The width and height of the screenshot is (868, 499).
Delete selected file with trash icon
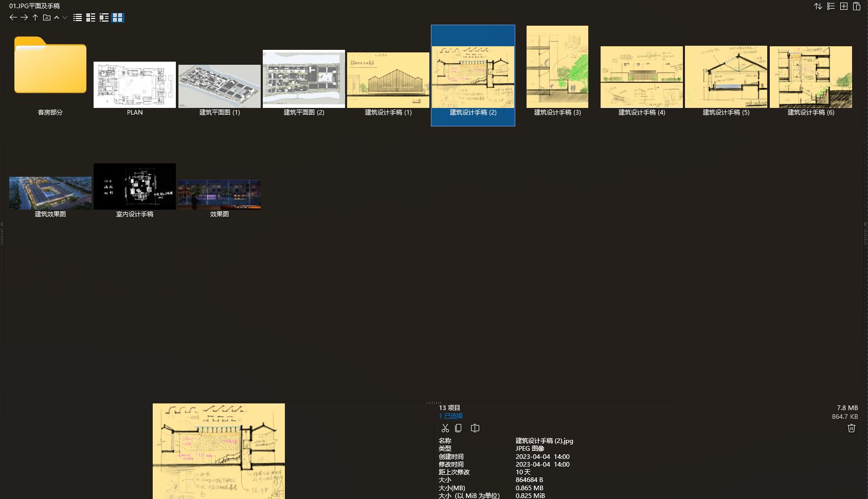coord(852,428)
